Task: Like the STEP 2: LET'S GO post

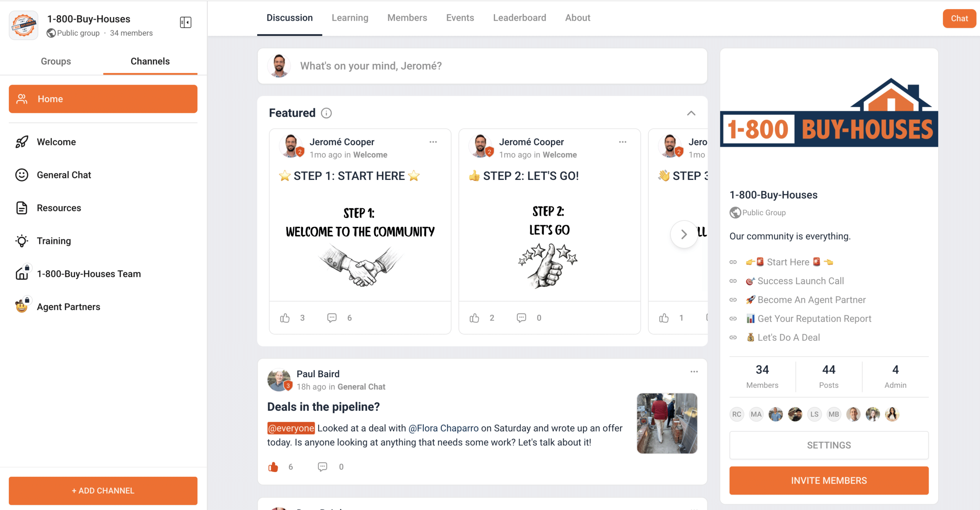Action: pos(474,318)
